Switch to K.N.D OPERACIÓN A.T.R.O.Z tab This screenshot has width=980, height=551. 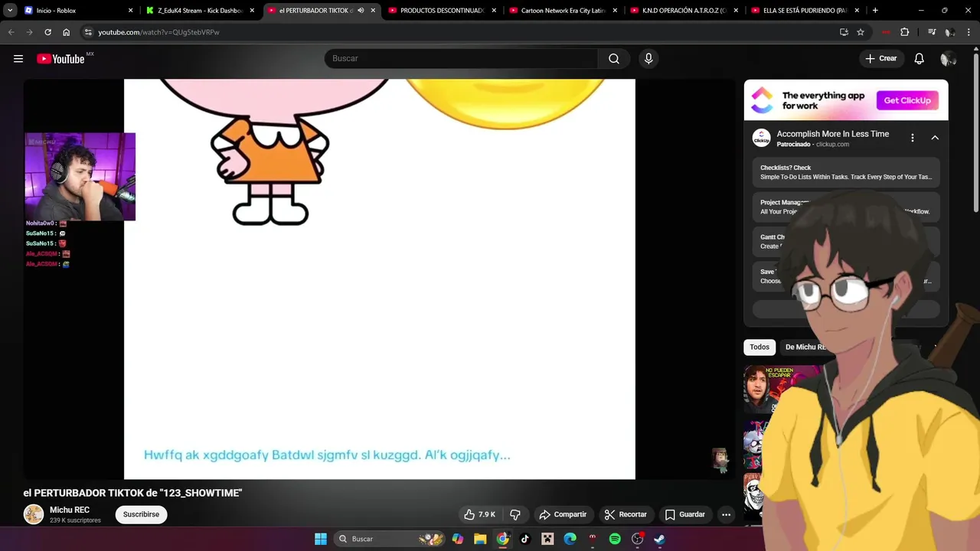[683, 11]
